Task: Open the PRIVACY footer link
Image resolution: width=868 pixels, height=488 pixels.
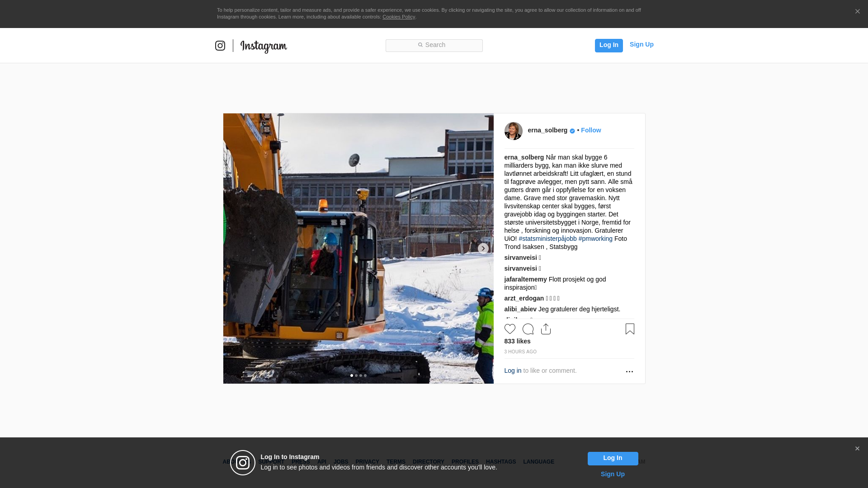Action: (x=367, y=462)
